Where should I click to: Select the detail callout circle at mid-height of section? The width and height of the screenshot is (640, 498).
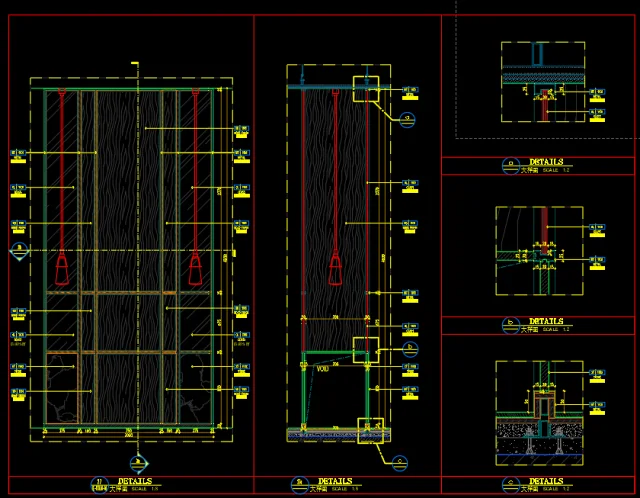point(406,349)
